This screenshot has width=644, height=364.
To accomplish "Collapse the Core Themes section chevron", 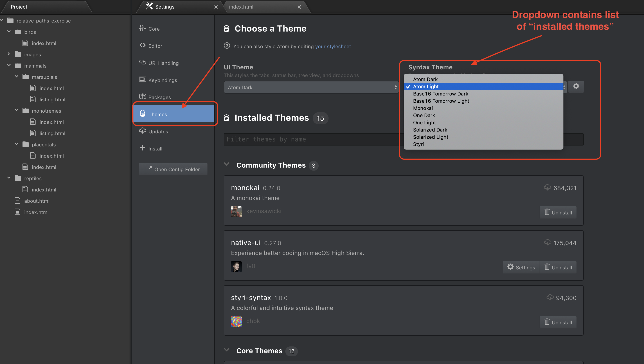I will pos(227,350).
